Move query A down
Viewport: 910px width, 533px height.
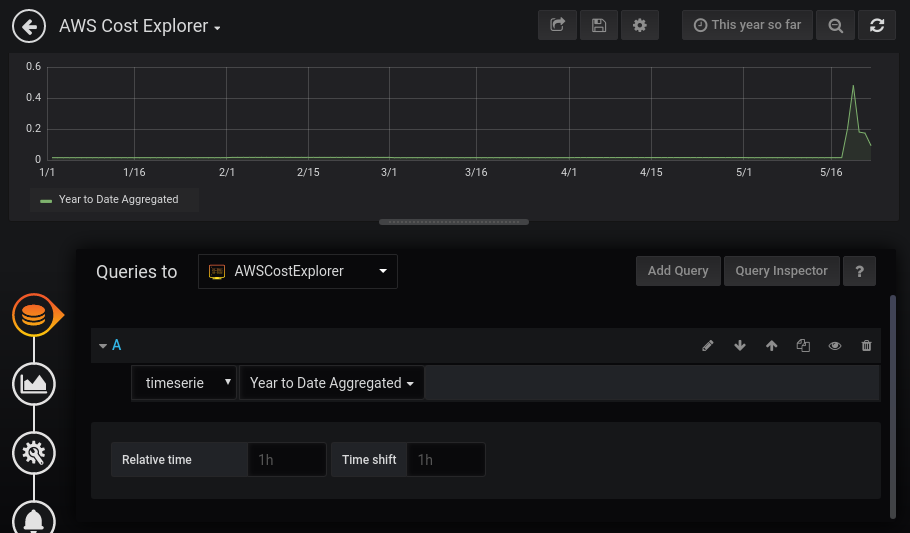[x=739, y=345]
